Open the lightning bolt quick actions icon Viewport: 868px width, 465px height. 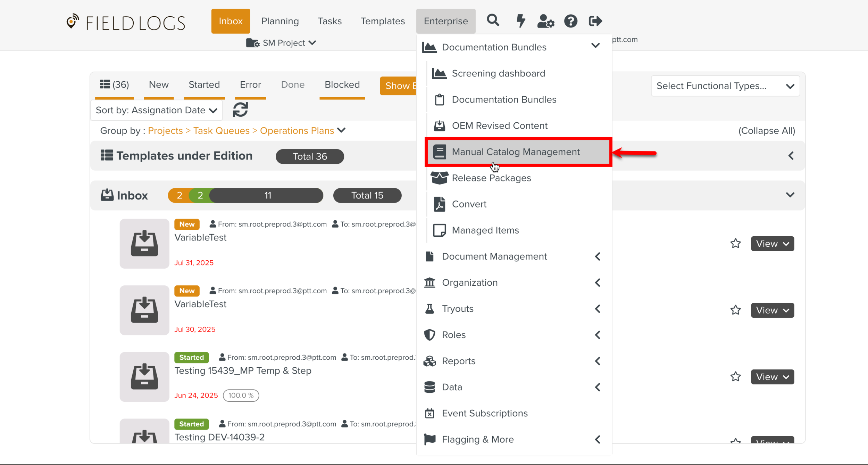(x=520, y=21)
